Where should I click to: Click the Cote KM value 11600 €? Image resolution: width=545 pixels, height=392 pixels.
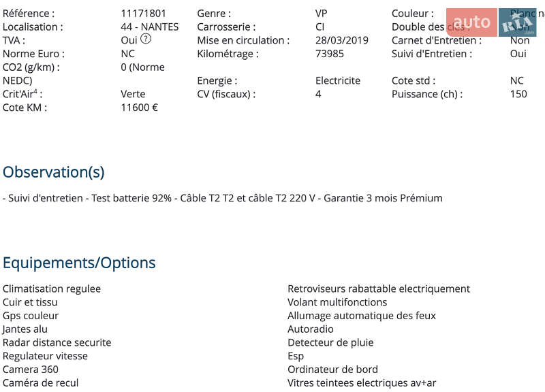tap(139, 108)
